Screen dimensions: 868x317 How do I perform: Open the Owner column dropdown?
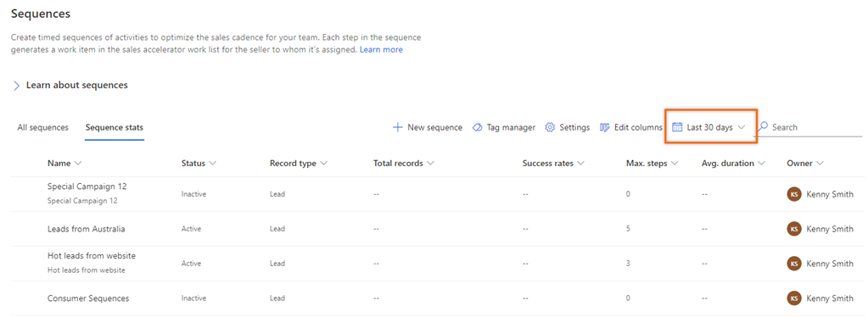(820, 164)
